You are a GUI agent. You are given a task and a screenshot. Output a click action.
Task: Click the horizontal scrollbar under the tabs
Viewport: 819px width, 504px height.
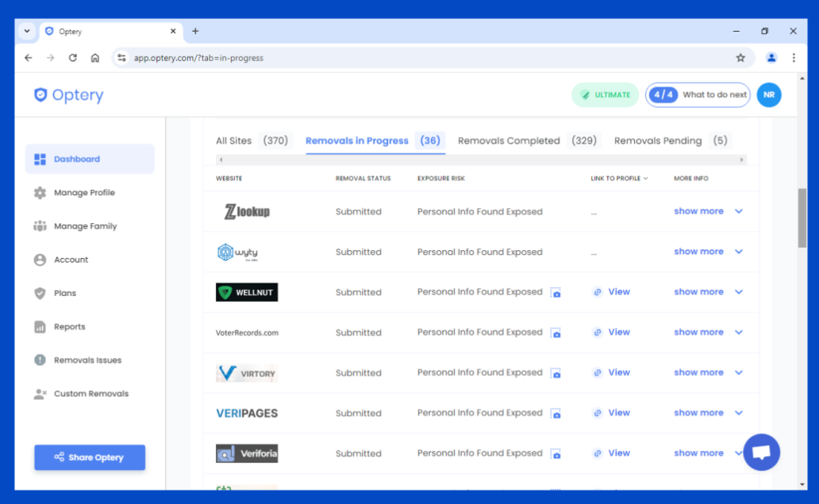481,160
